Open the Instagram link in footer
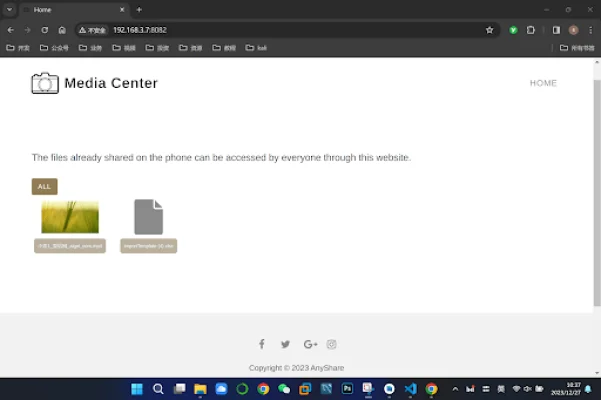Viewport: 601px width, 400px height. (332, 344)
